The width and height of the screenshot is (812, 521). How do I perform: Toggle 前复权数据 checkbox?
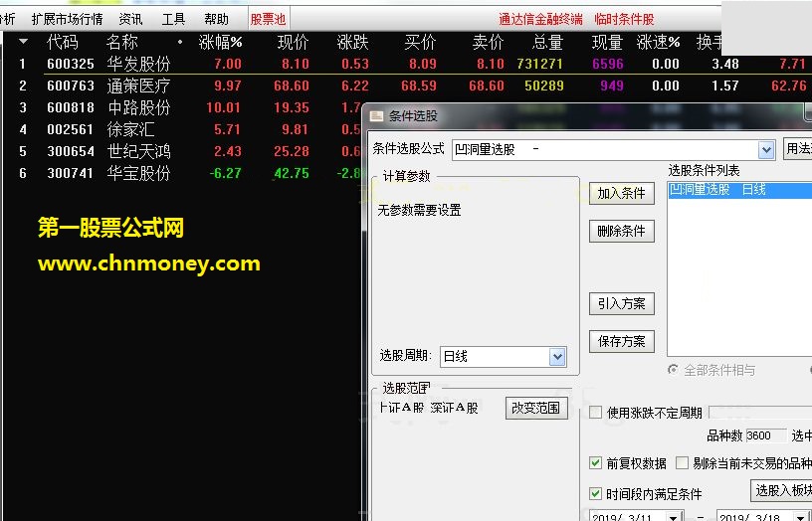click(595, 463)
